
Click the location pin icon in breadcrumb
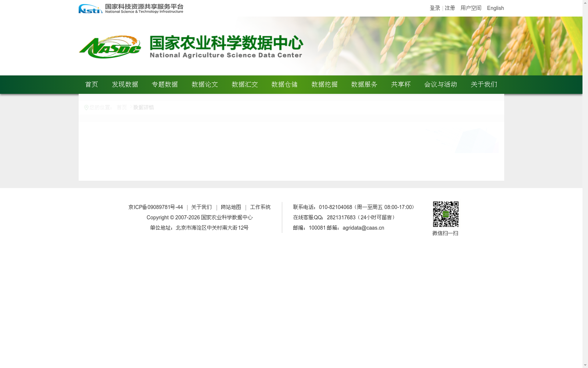click(x=86, y=107)
